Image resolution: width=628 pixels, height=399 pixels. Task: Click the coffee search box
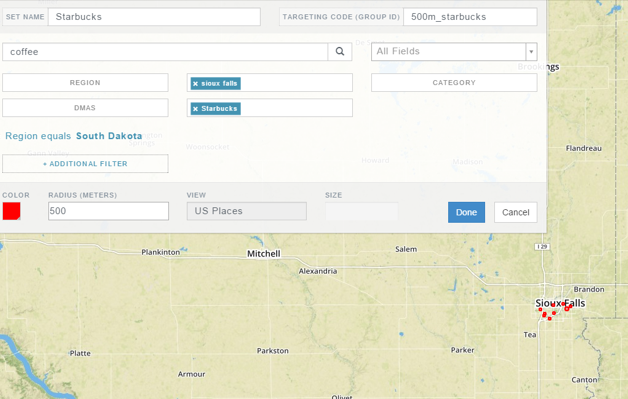[165, 52]
